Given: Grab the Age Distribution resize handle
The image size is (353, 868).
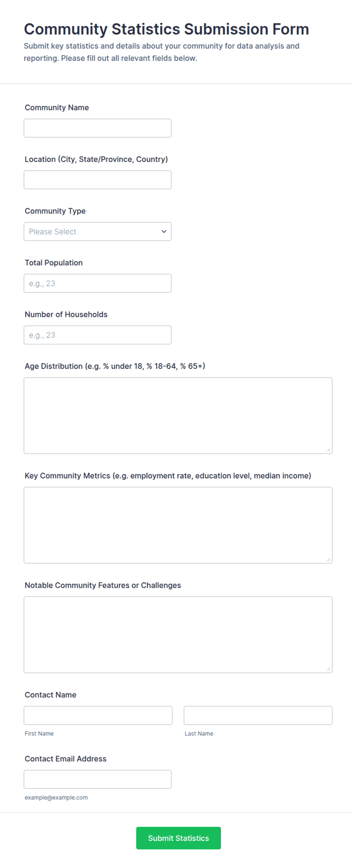Looking at the screenshot, I should coord(328,450).
